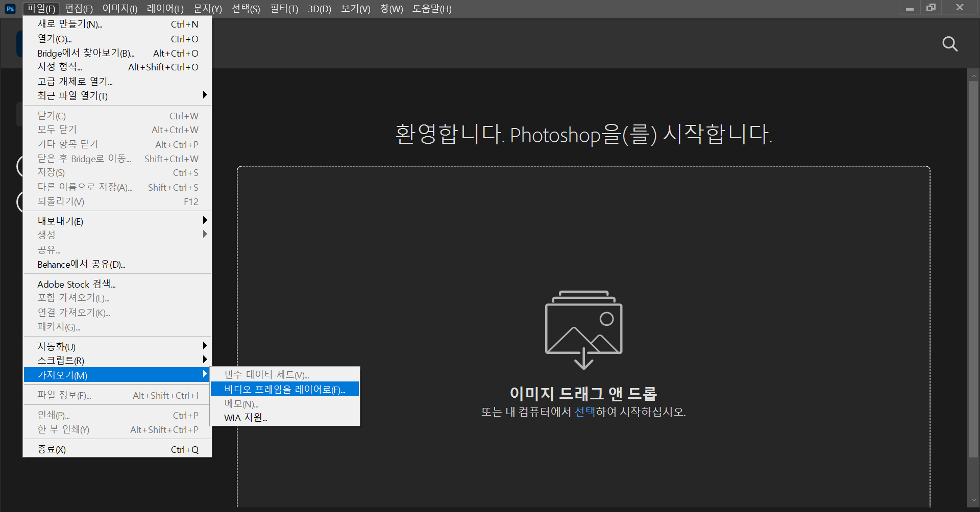980x512 pixels.
Task: Choose Adobe Stock 검색... entry
Action: pyautogui.click(x=117, y=284)
